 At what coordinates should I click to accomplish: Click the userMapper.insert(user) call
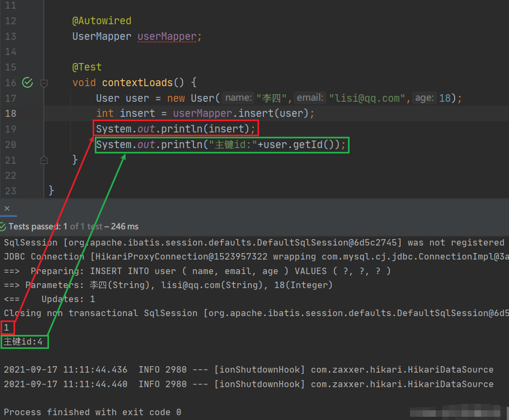click(240, 113)
